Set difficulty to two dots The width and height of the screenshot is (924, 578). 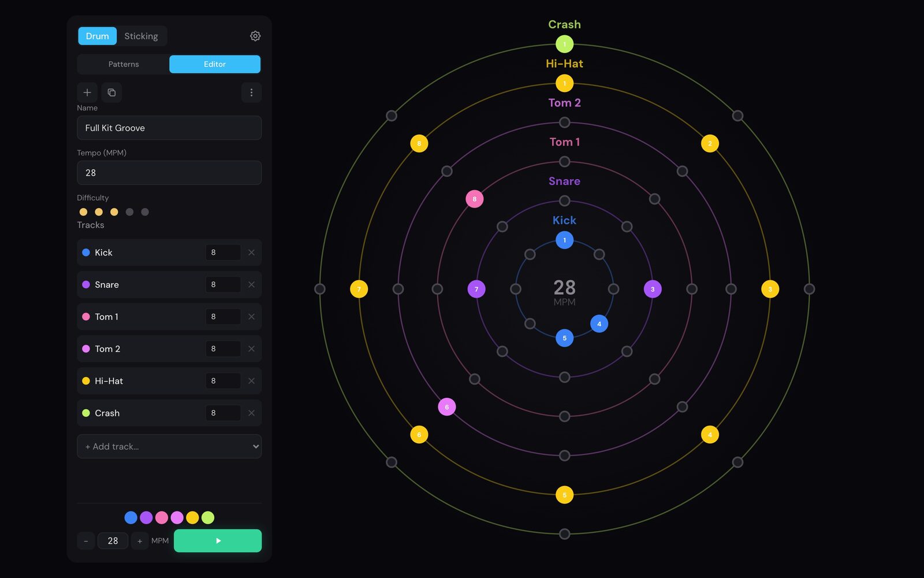pyautogui.click(x=99, y=212)
